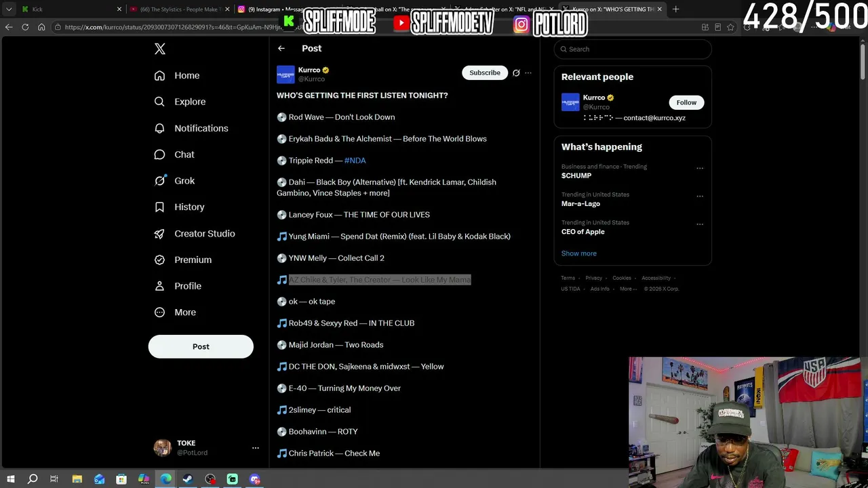Screen dimensions: 868x488
Task: Open the Privacy footer link
Action: point(594,278)
